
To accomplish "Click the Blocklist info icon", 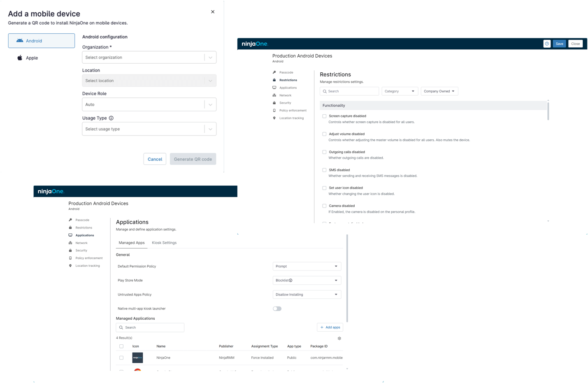I will (291, 280).
